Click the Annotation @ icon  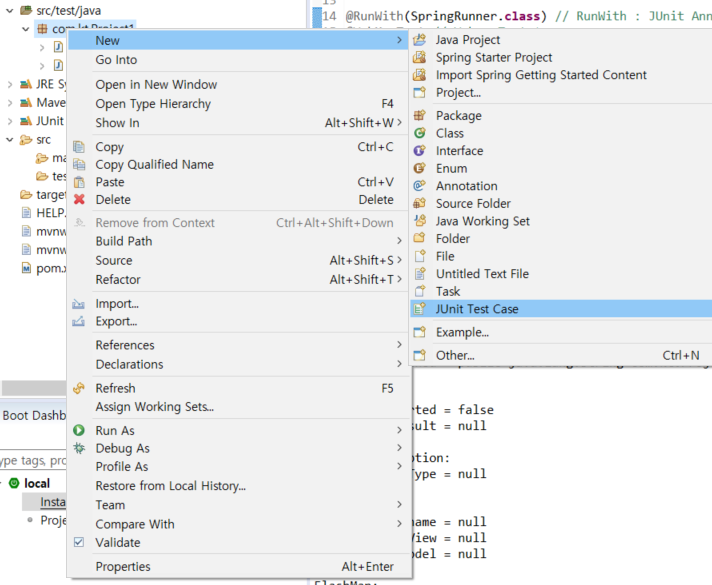(420, 186)
